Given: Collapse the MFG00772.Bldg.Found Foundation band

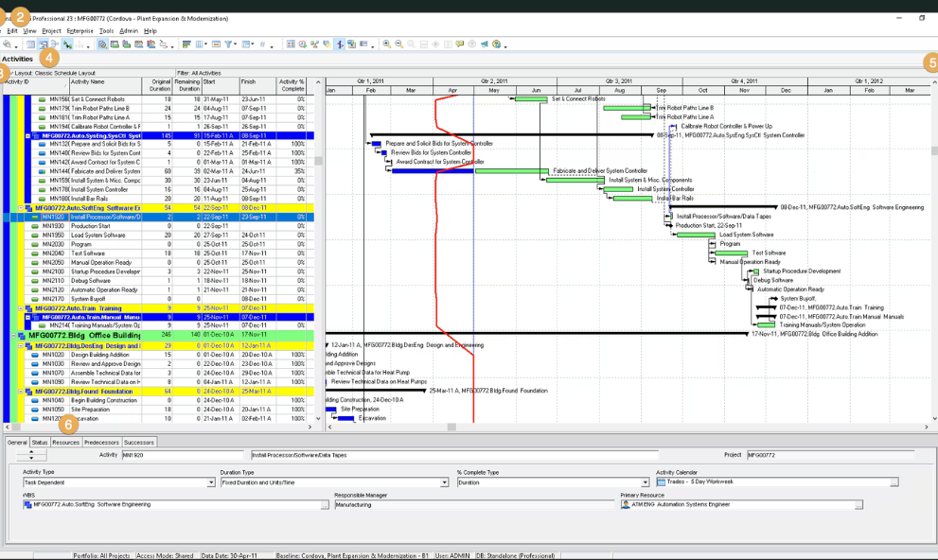Looking at the screenshot, I should (x=20, y=392).
